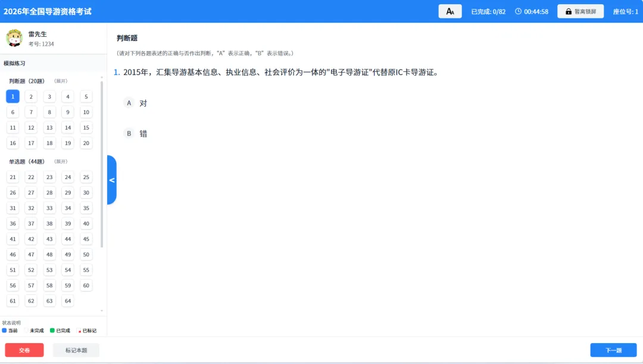Jump to question 49
Screen dimensions: 643x364
pyautogui.click(x=68, y=255)
